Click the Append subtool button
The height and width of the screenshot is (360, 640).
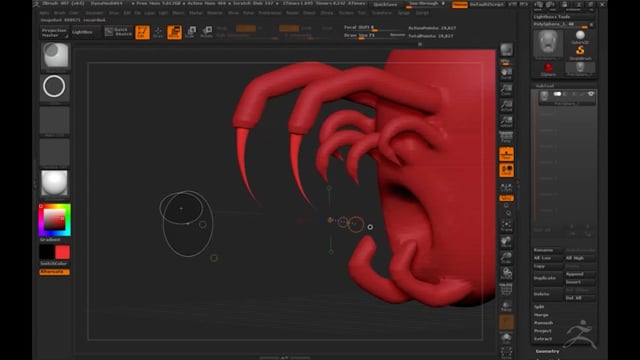[580, 274]
